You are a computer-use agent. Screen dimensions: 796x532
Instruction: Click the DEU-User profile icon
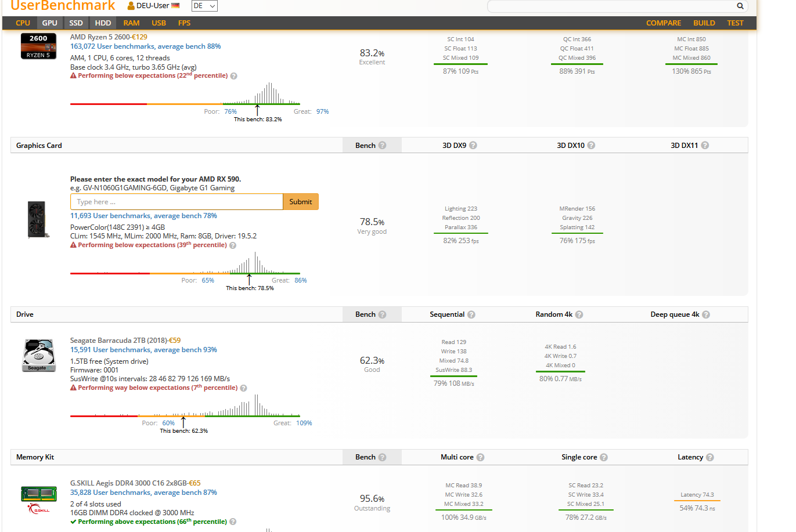coord(131,6)
